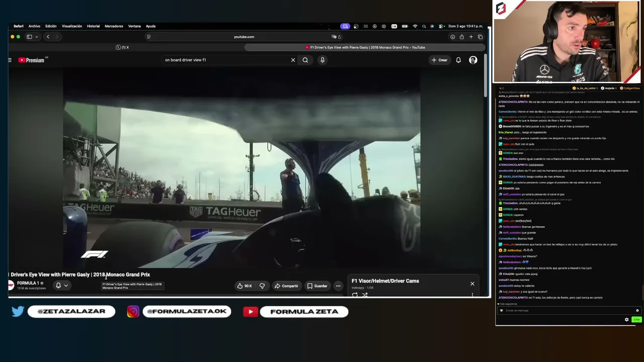The height and width of the screenshot is (362, 644).
Task: Toggle the Safari sidebar
Action: (x=29, y=37)
